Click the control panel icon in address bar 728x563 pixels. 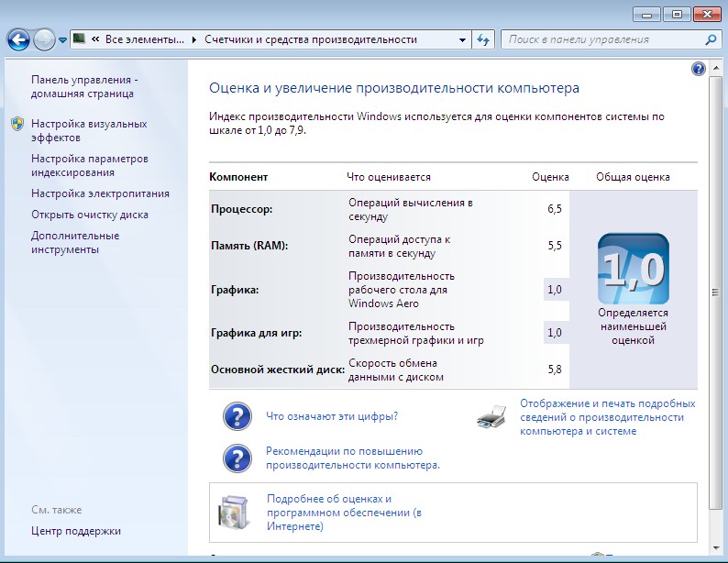point(80,39)
